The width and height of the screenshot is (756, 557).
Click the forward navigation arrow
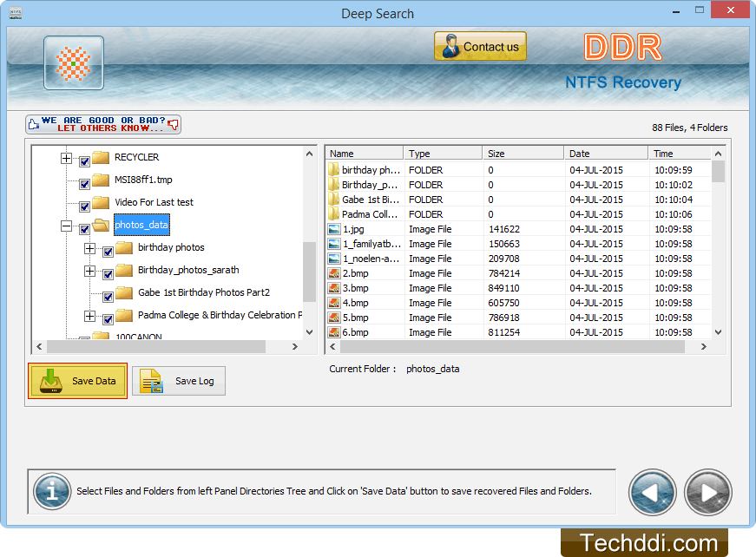[x=707, y=492]
